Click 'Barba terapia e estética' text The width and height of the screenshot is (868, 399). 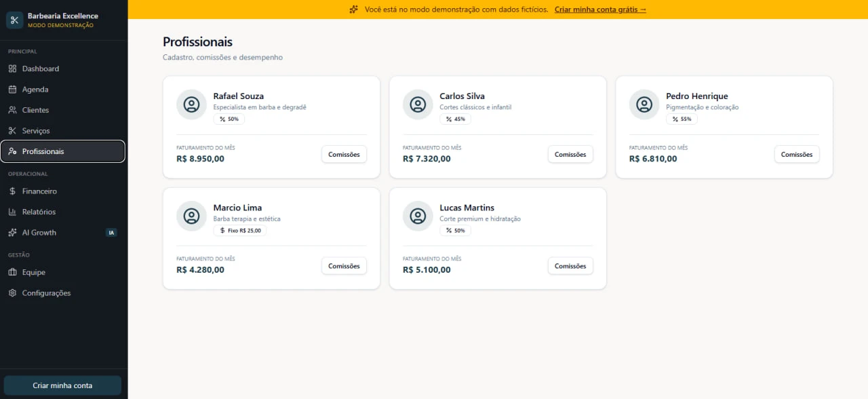coord(247,219)
